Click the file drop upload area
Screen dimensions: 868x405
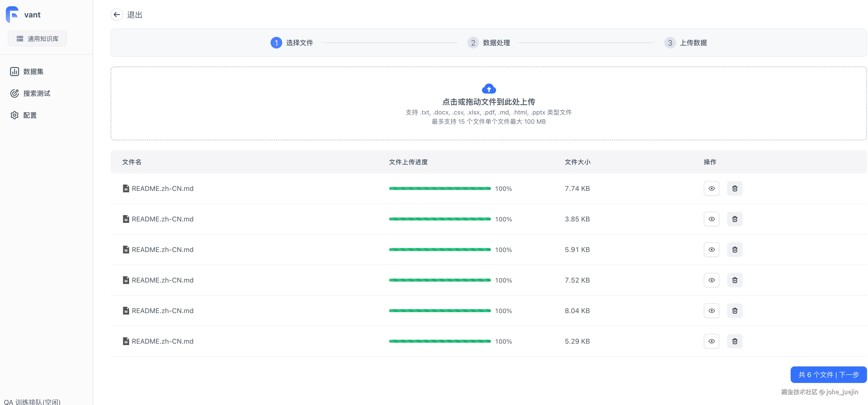[489, 104]
